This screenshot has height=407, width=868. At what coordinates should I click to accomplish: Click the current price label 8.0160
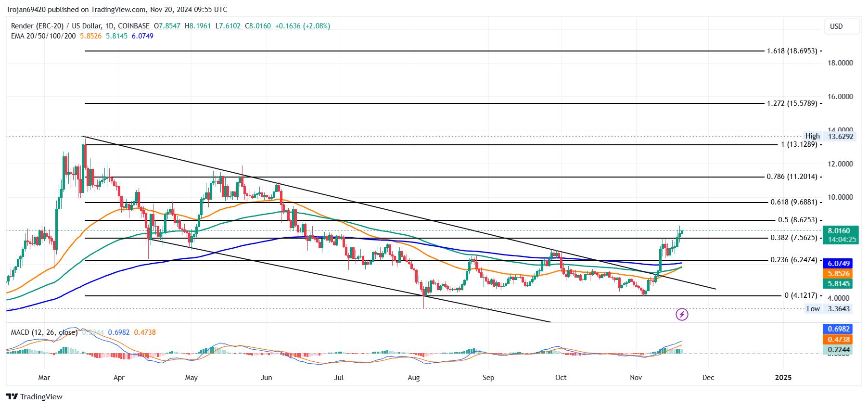pos(840,231)
